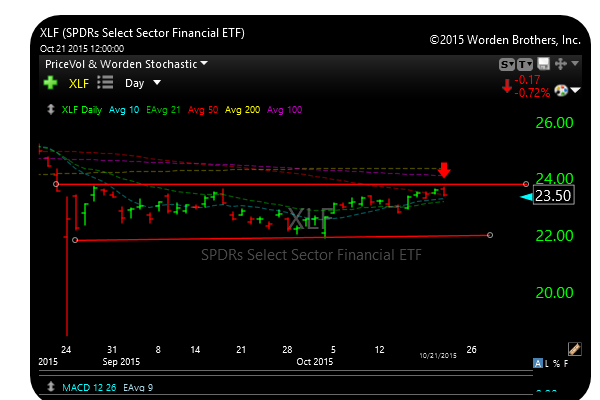Click the -0.72% percent change value
Screen dimensions: 600x400
click(532, 93)
